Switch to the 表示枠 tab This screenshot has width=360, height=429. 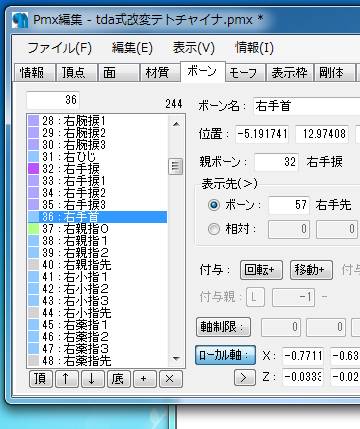(289, 72)
